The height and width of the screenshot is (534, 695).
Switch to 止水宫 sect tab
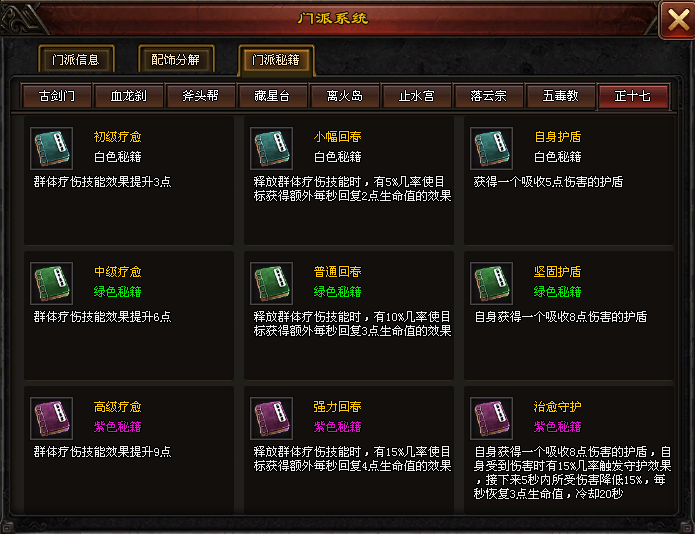point(417,96)
